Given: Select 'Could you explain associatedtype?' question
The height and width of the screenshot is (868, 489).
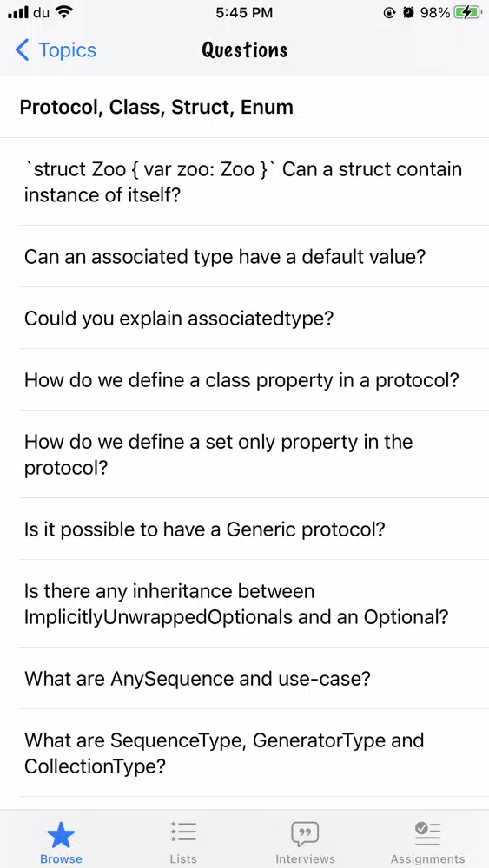Looking at the screenshot, I should tap(244, 319).
